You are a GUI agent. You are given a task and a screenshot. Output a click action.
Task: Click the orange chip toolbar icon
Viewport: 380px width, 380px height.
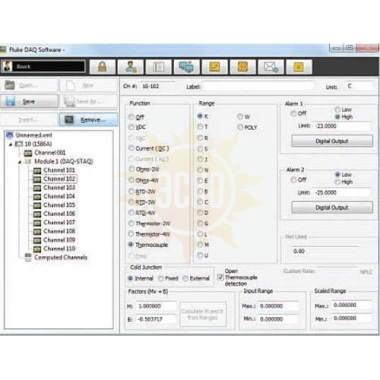click(243, 67)
